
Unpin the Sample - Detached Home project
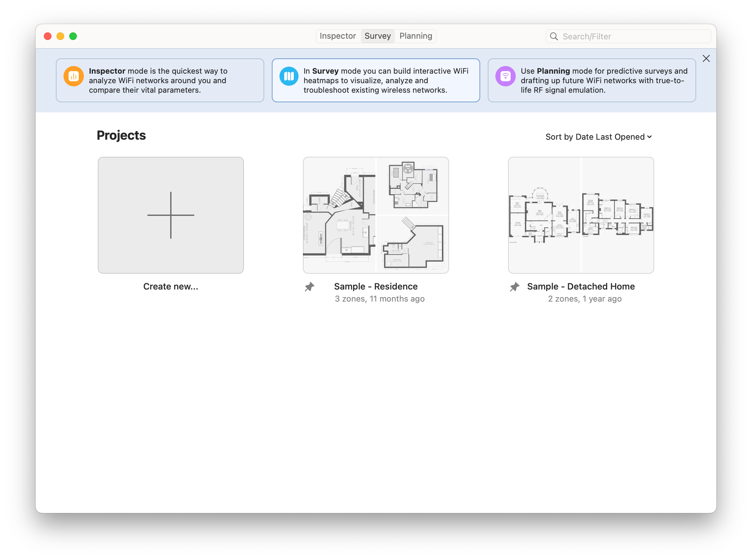tap(514, 287)
